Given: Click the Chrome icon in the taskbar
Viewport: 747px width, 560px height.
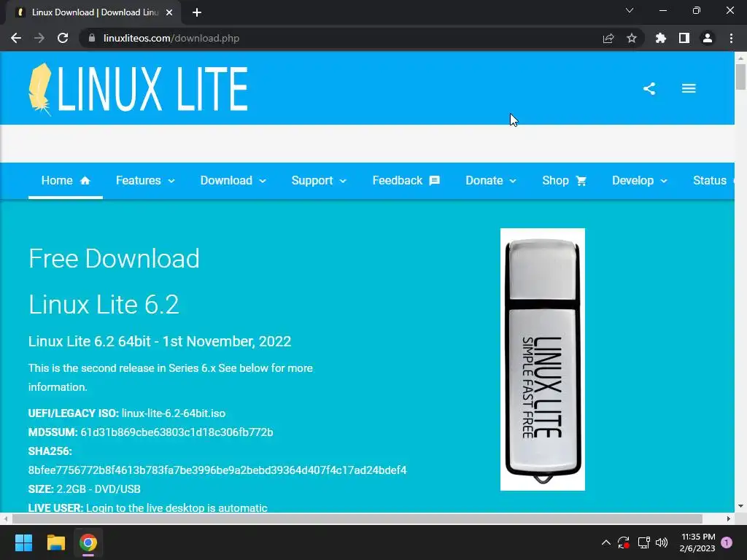Looking at the screenshot, I should click(88, 542).
